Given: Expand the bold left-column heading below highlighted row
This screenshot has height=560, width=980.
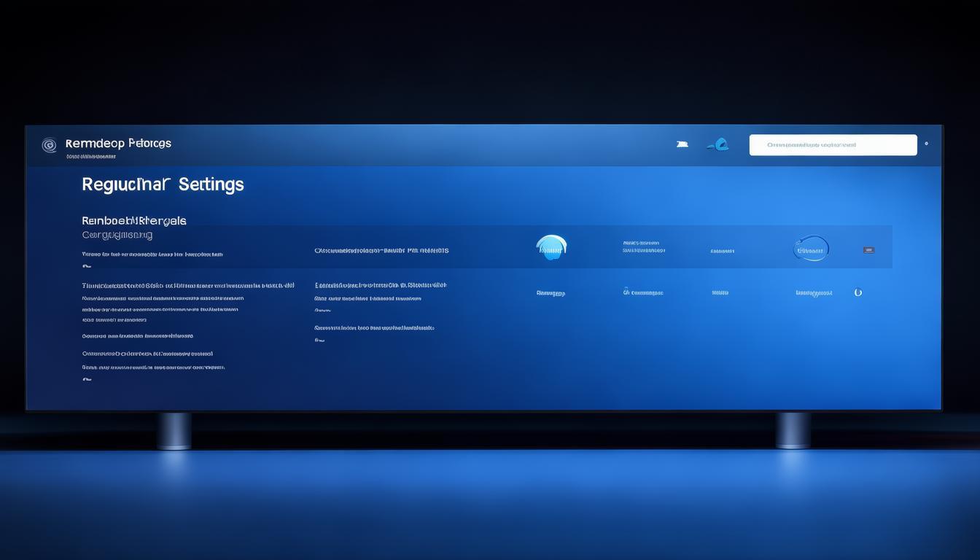Looking at the screenshot, I should pos(188,286).
